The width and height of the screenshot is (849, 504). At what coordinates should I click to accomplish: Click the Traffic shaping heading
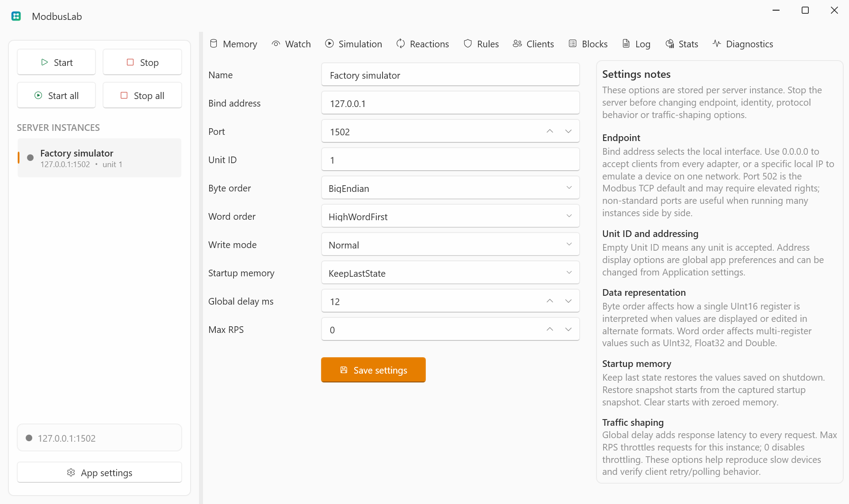tap(633, 422)
